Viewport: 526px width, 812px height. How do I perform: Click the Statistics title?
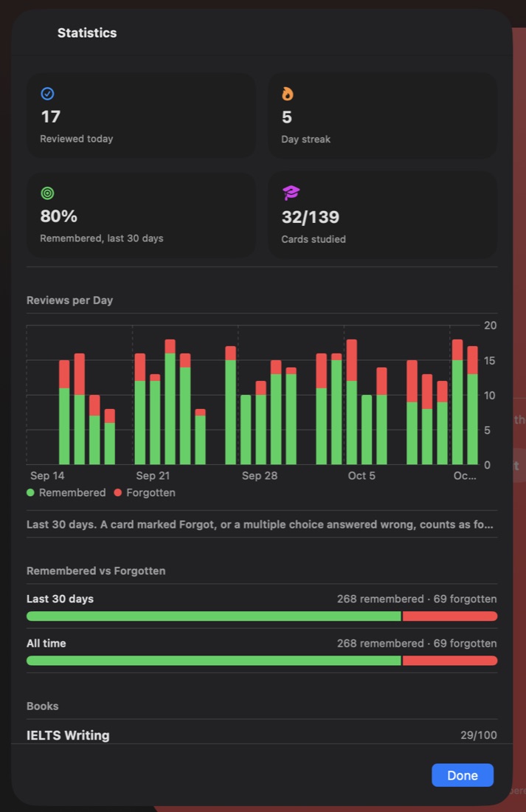(87, 32)
